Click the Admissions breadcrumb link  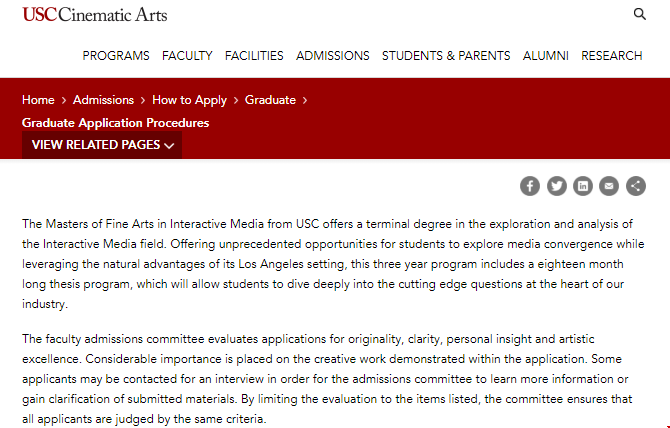[x=103, y=100]
